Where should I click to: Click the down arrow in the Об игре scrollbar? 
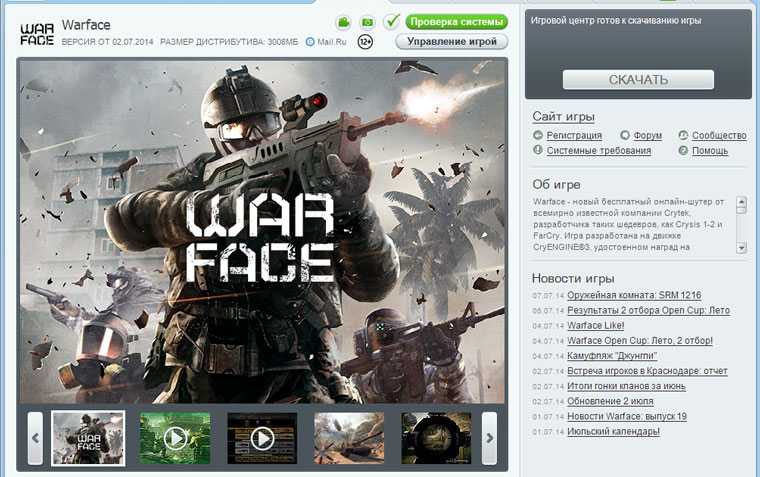741,248
